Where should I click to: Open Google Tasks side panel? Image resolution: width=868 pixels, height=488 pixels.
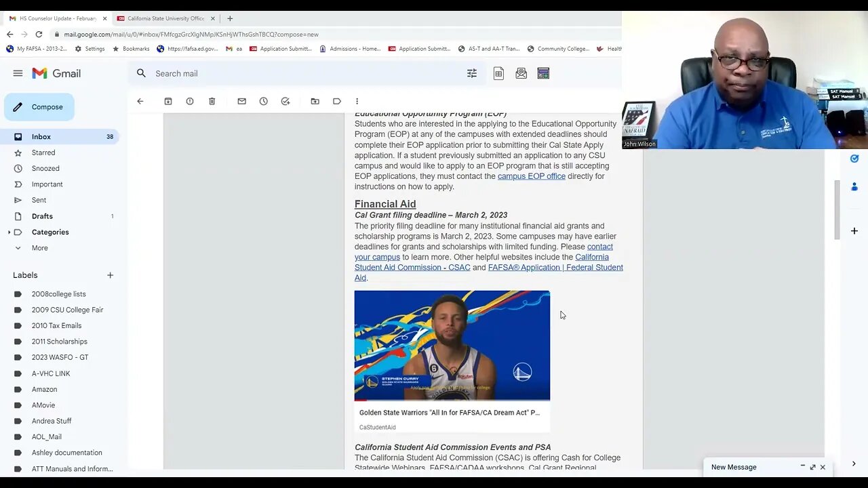(854, 159)
